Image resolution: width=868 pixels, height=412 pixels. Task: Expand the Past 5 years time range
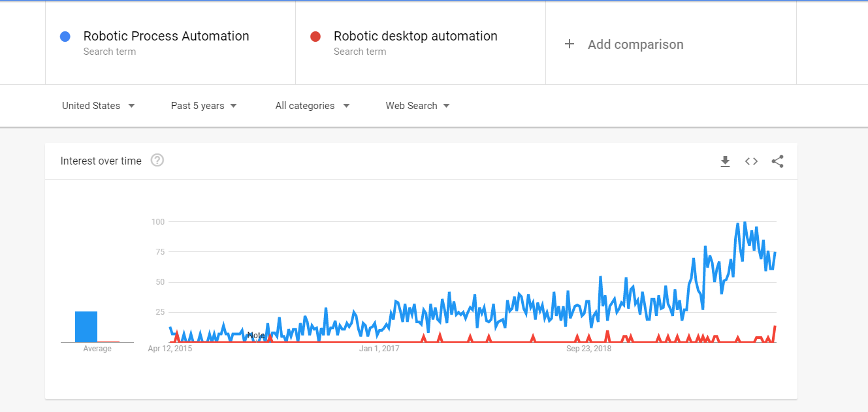tap(204, 106)
